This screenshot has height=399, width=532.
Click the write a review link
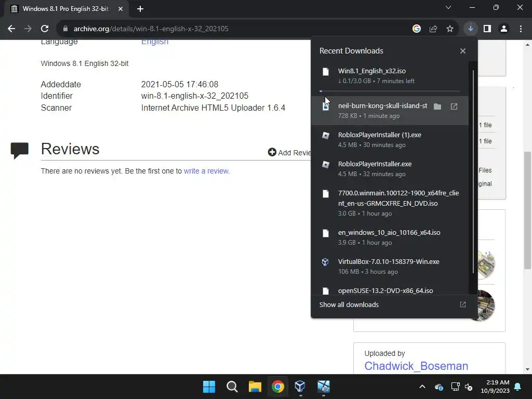pyautogui.click(x=206, y=171)
